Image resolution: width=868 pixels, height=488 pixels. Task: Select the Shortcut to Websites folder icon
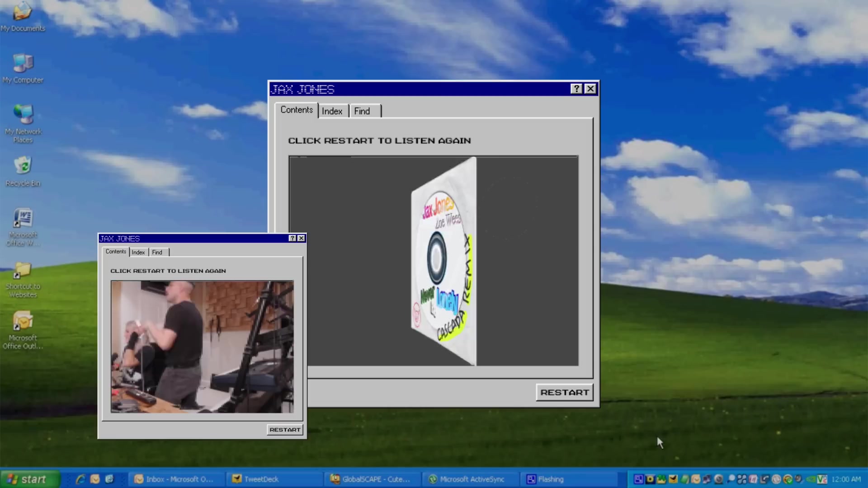23,280
